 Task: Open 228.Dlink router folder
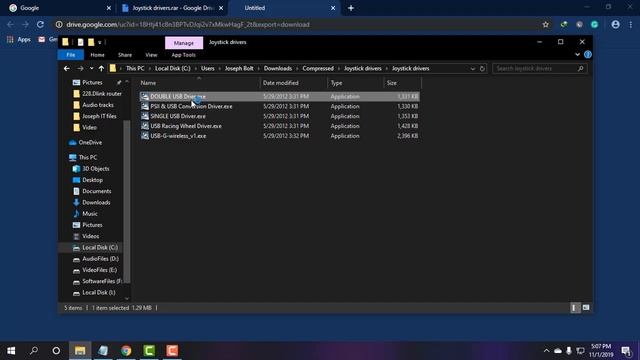coord(102,93)
